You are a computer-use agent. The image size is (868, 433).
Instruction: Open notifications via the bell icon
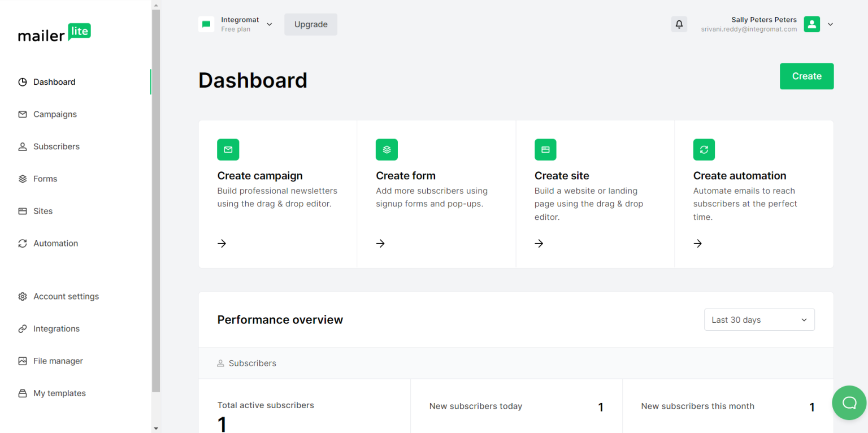click(x=679, y=24)
